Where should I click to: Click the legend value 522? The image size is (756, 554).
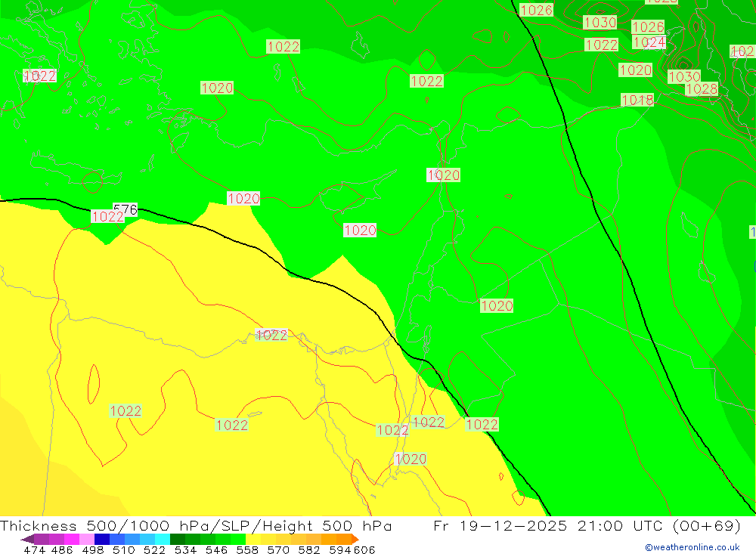click(x=155, y=549)
